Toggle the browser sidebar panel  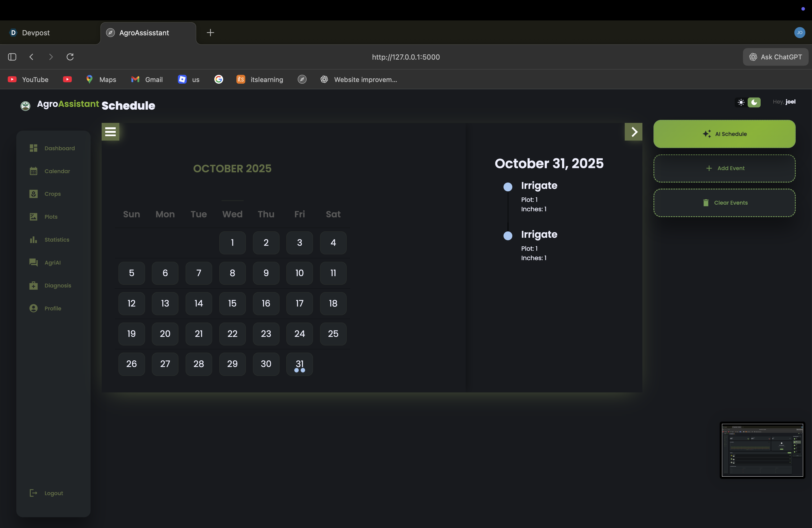(12, 57)
